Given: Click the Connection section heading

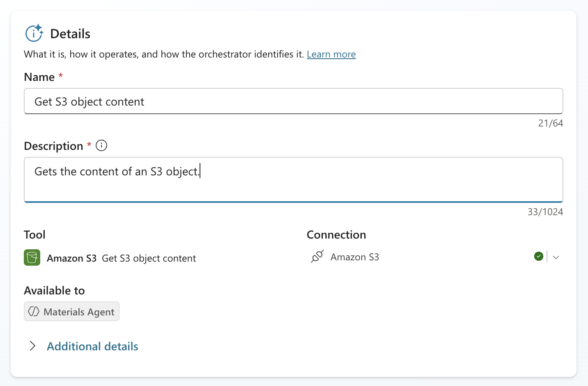Looking at the screenshot, I should pyautogui.click(x=336, y=234).
